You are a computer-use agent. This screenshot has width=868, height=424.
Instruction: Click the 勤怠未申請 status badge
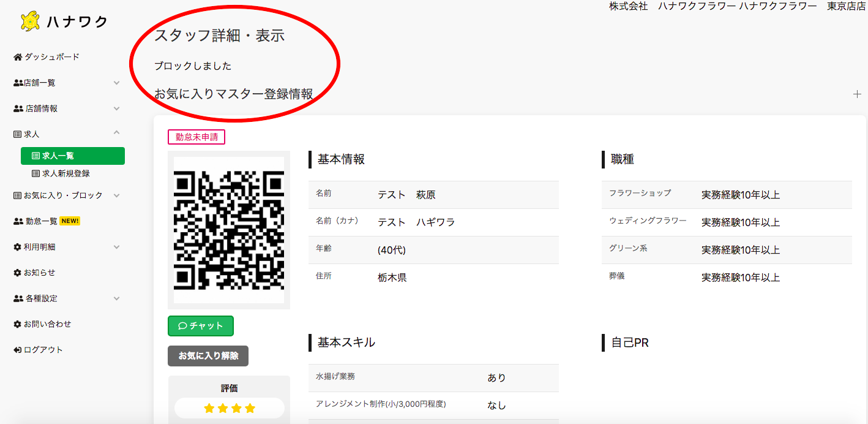[196, 137]
